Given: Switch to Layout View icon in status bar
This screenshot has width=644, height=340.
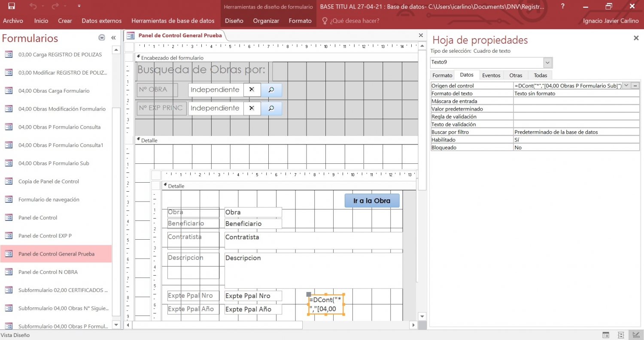Looking at the screenshot, I should click(x=621, y=335).
